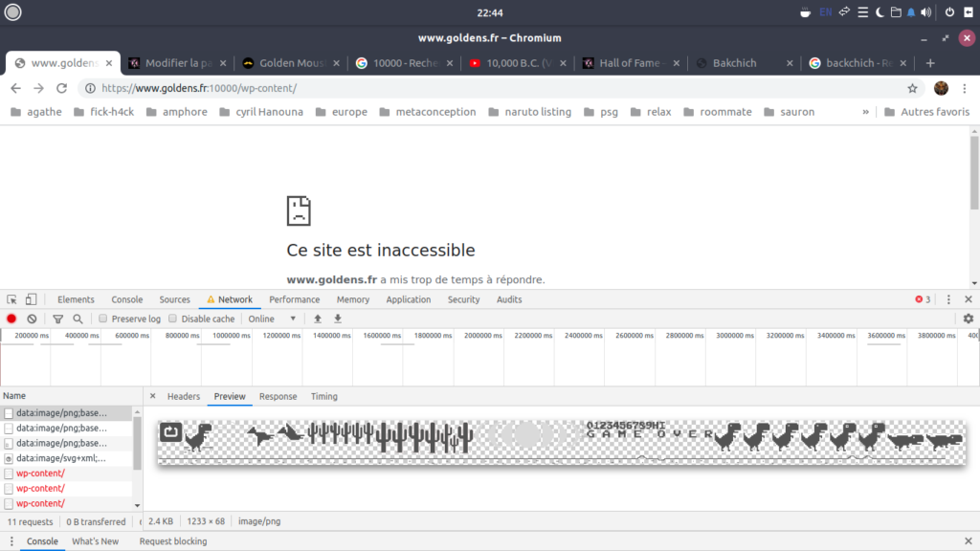Switch to the Sources panel

click(x=174, y=299)
